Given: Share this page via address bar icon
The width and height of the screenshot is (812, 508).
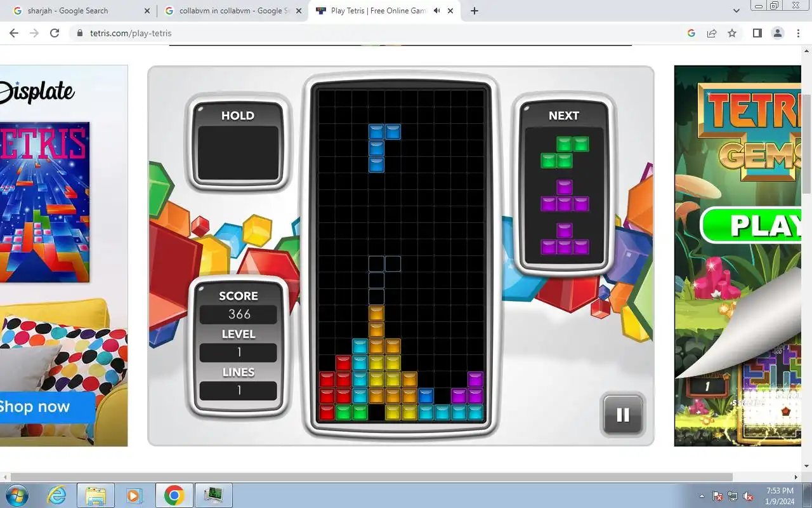Looking at the screenshot, I should tap(712, 33).
